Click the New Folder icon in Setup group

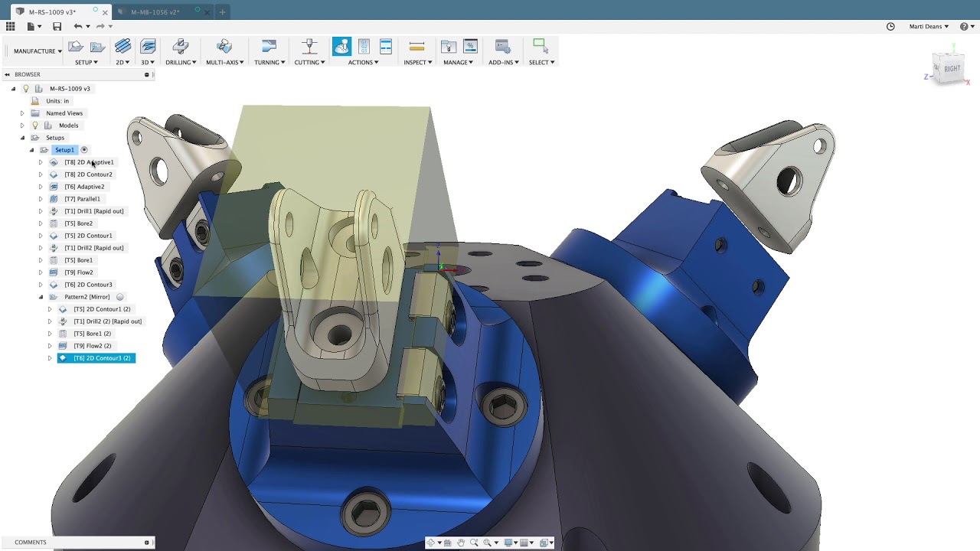pos(97,47)
